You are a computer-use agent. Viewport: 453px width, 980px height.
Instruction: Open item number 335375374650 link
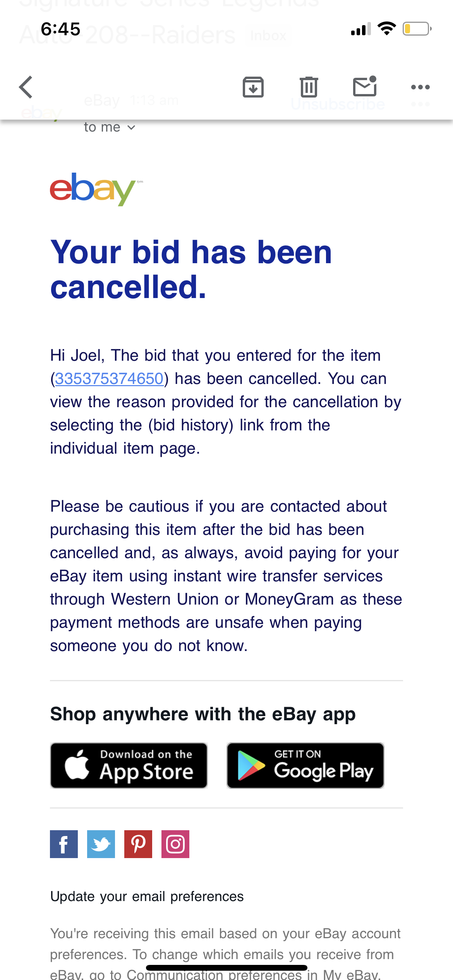coord(109,379)
